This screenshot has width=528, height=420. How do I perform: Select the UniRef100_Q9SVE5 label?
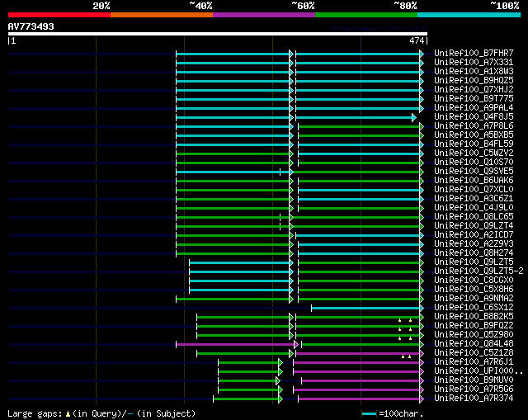(x=474, y=172)
